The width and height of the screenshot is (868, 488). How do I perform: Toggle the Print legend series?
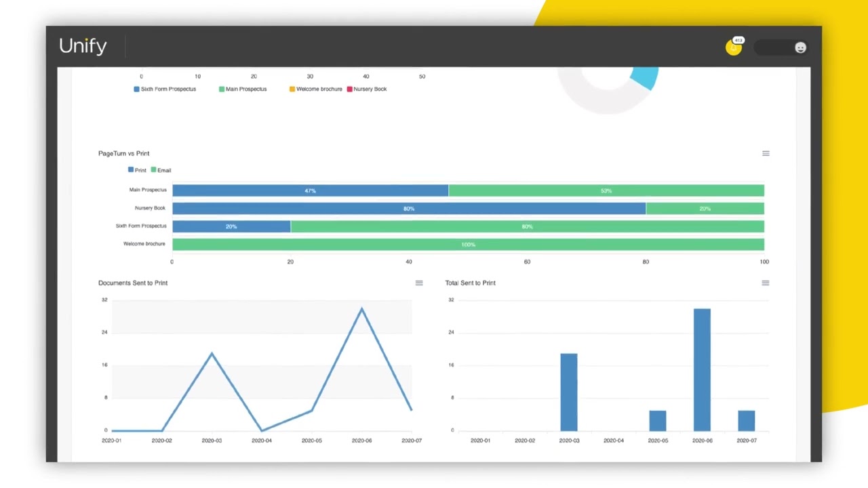[137, 170]
